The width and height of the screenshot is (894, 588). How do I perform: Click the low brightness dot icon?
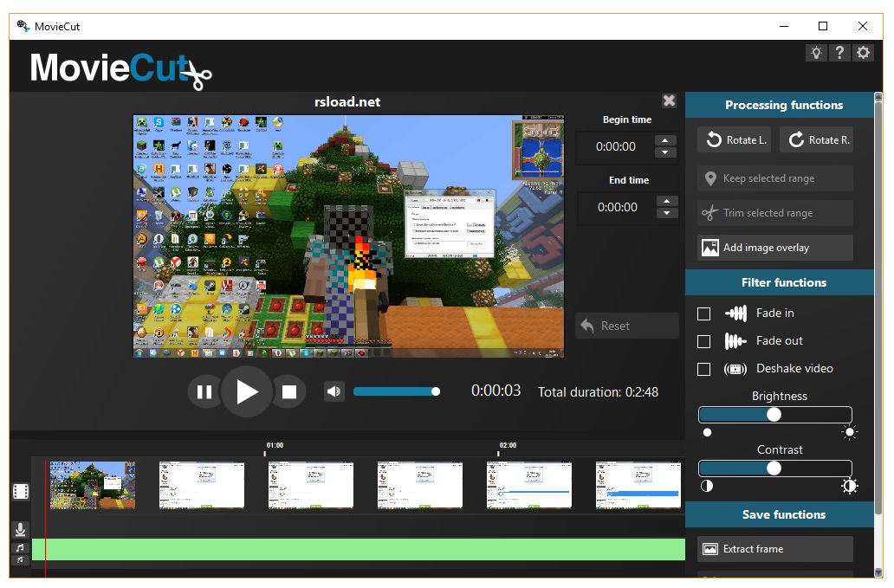point(707,432)
